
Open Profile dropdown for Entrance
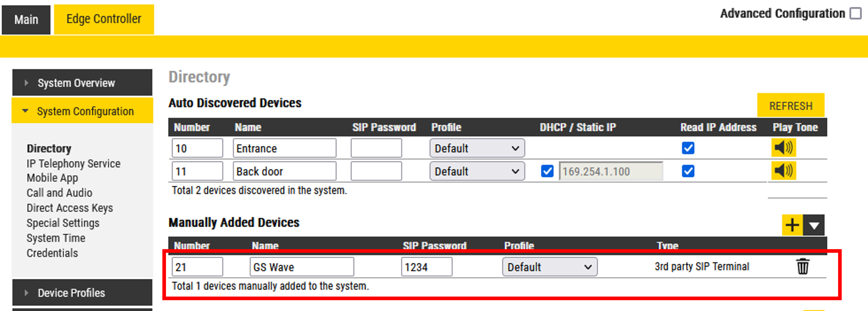(477, 148)
